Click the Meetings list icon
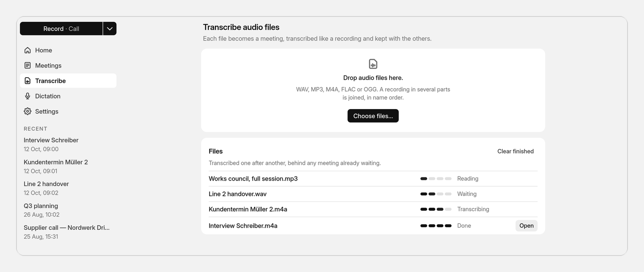 click(x=27, y=66)
